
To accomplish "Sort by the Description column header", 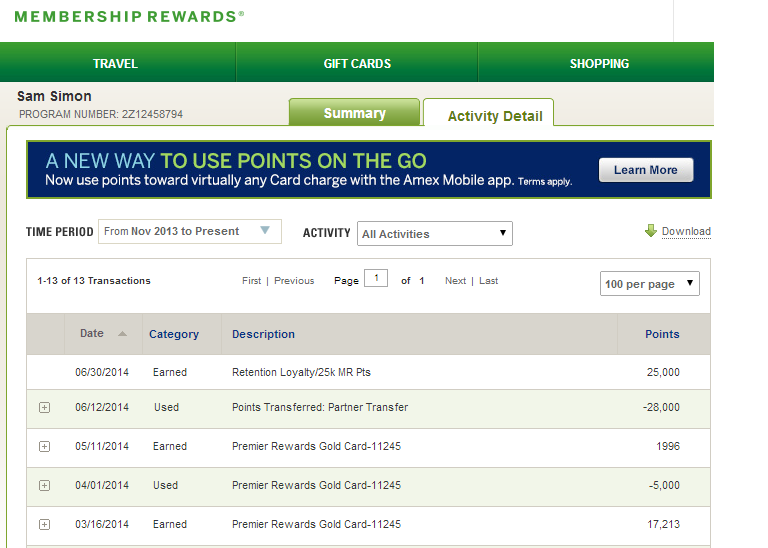I will (264, 334).
